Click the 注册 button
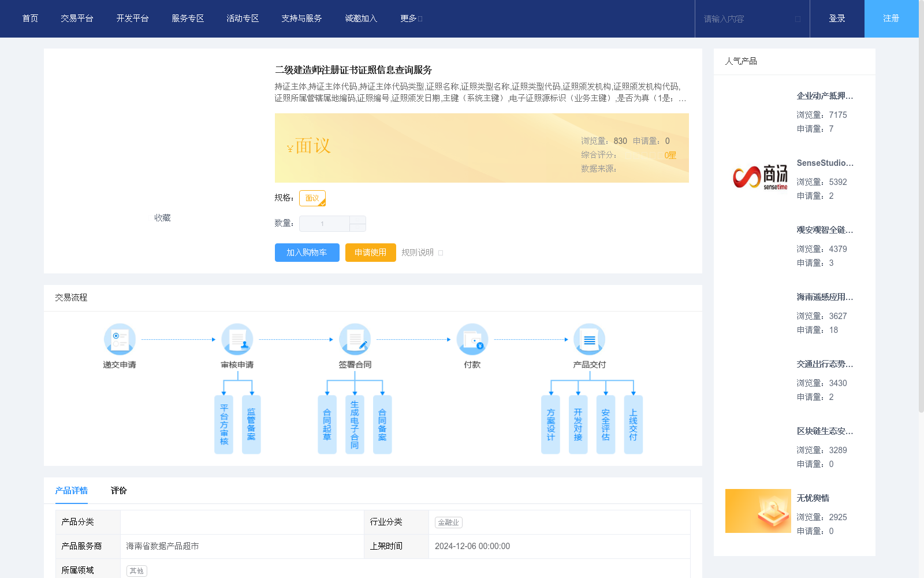The height and width of the screenshot is (578, 924). (891, 18)
